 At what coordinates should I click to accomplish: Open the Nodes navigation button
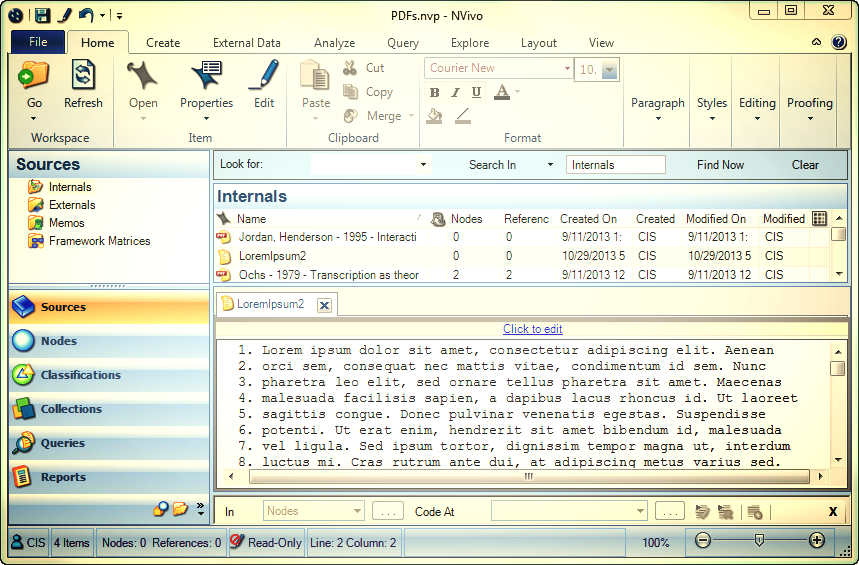[108, 341]
